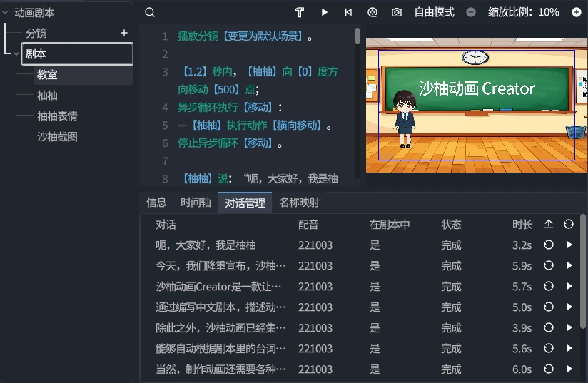
Task: Click the text format T icon
Action: (x=299, y=12)
